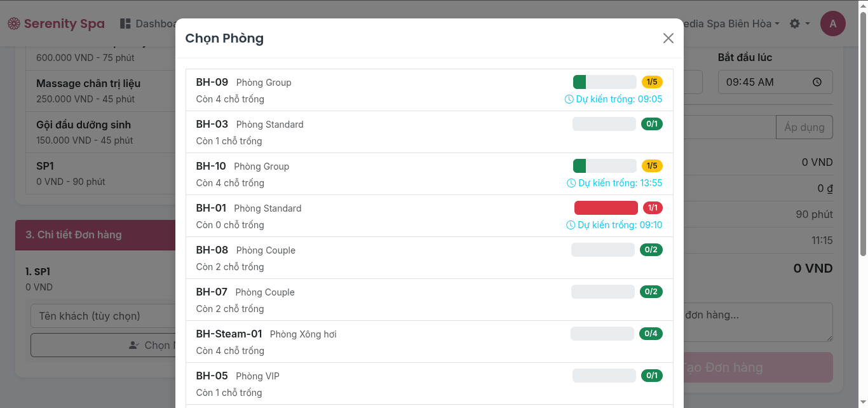The width and height of the screenshot is (868, 408).
Task: Click the Dashboard grid icon
Action: point(125,24)
